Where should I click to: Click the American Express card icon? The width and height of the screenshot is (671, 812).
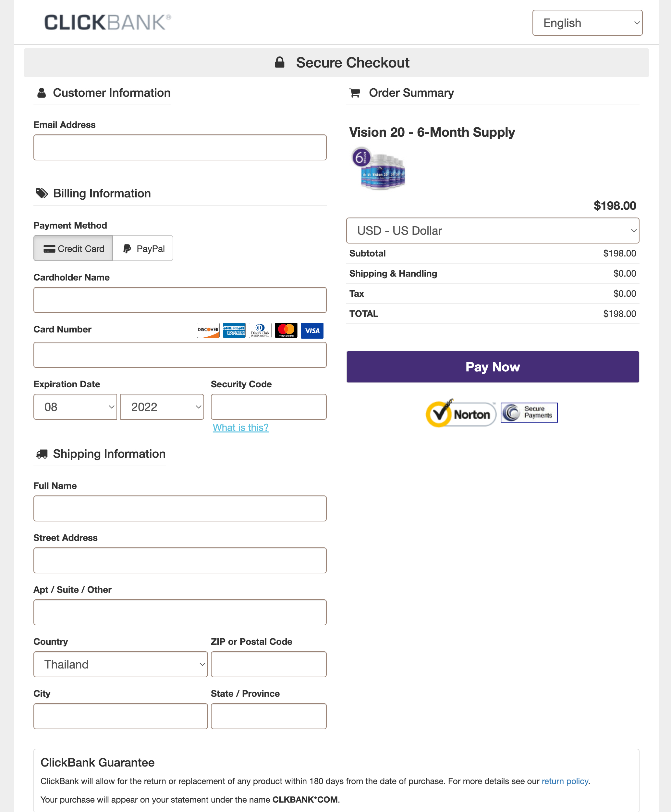point(234,330)
